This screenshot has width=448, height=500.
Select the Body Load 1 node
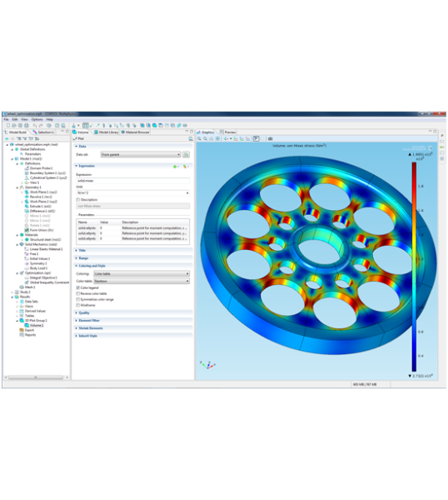38,268
